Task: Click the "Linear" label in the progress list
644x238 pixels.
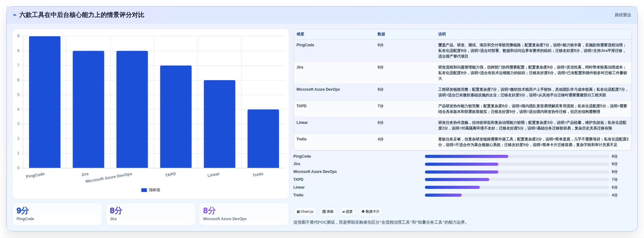Action: [299, 187]
